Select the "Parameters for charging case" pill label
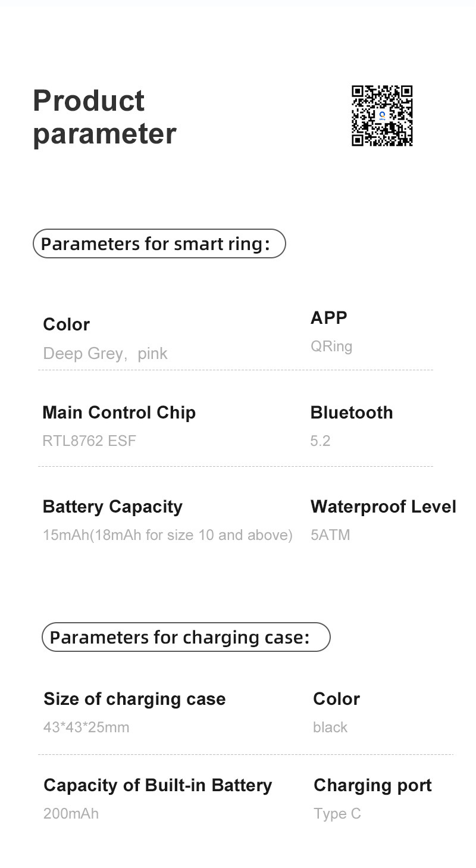The height and width of the screenshot is (868, 476). (186, 638)
